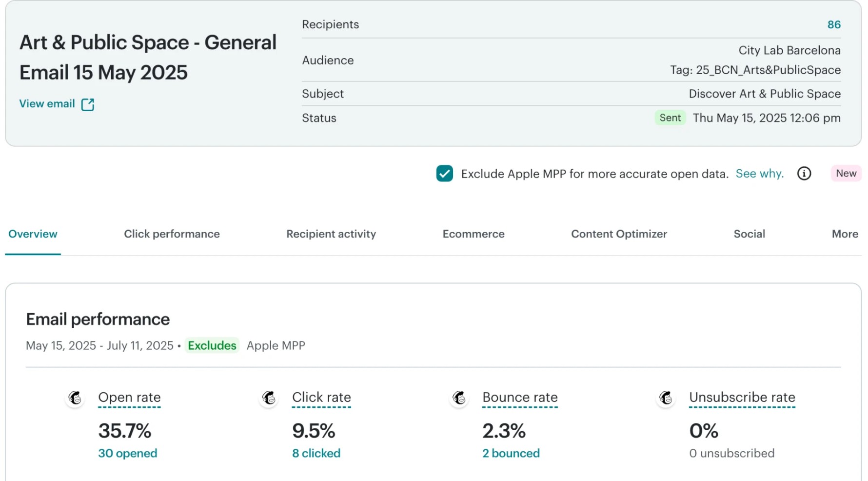Click the May 15, 2025 - July 11, 2025 range
Viewport: 868px width, 481px height.
[99, 345]
